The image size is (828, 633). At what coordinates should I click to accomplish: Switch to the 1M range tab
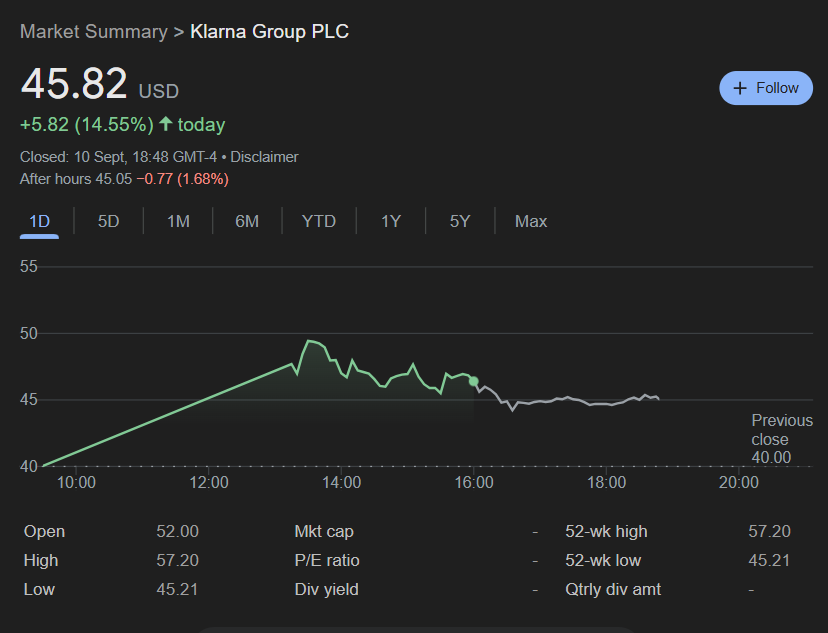point(178,221)
